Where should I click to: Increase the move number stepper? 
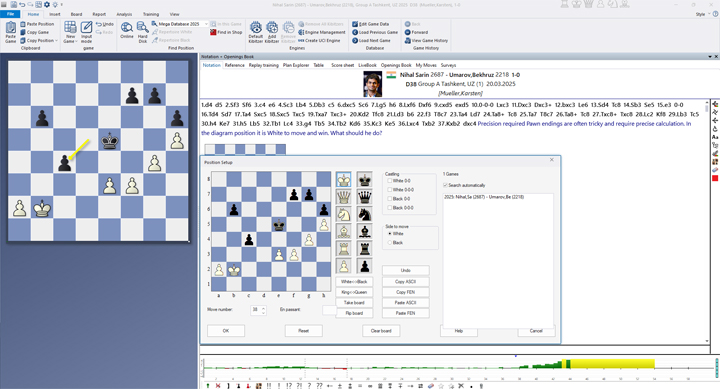(x=263, y=308)
